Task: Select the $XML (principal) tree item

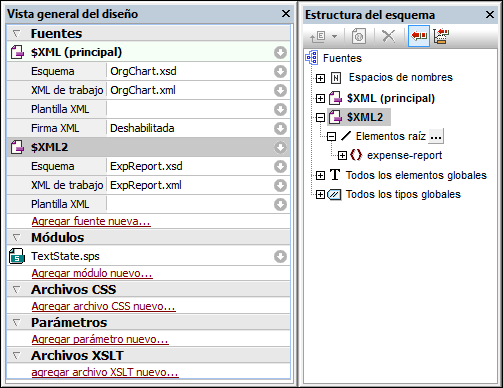Action: 391,98
